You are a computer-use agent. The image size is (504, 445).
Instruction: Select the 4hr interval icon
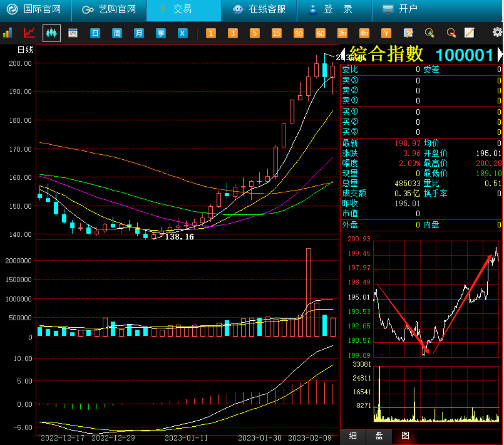[364, 33]
